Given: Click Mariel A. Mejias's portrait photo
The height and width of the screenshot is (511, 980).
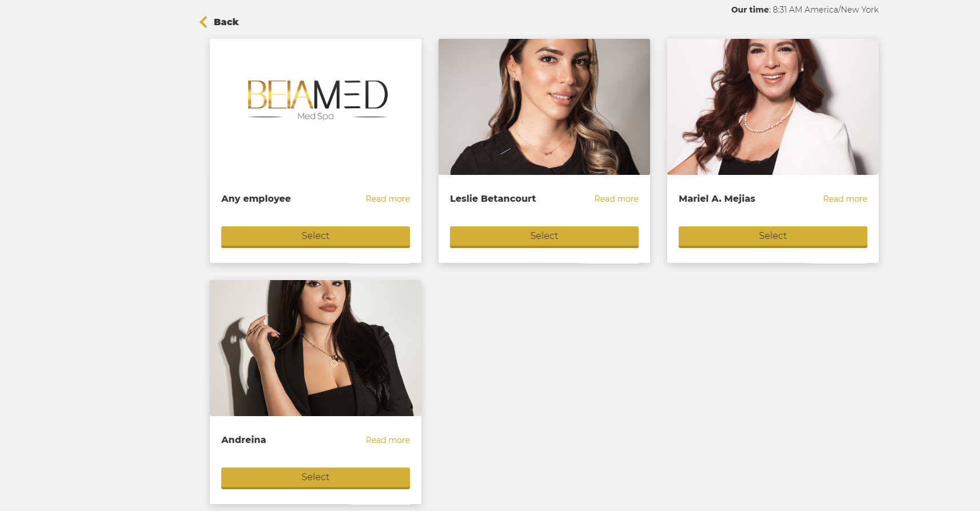Looking at the screenshot, I should (x=773, y=107).
